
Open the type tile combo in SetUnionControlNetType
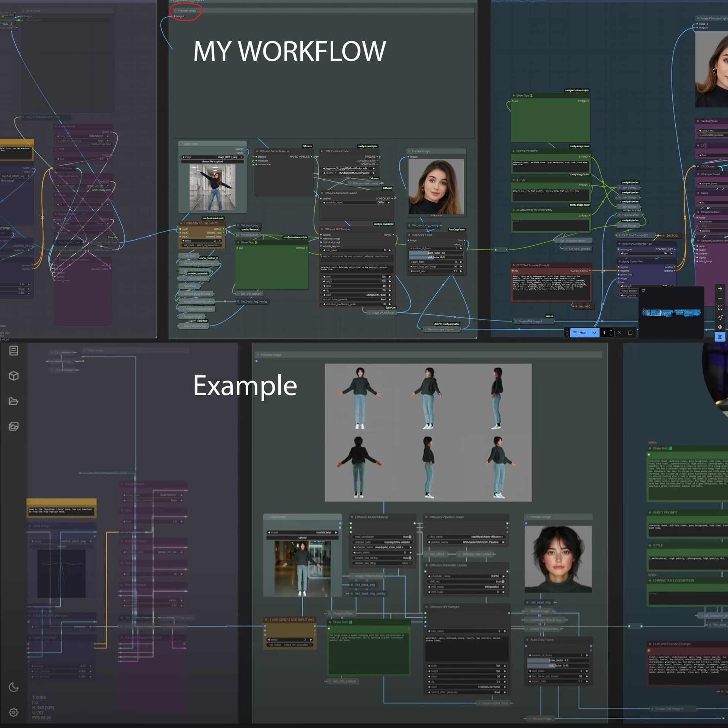point(646,253)
